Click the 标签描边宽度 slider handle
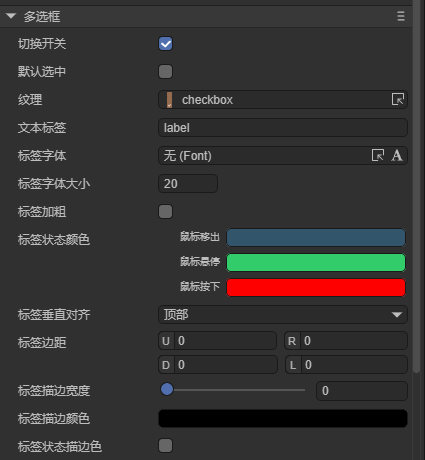The width and height of the screenshot is (425, 460). [167, 389]
